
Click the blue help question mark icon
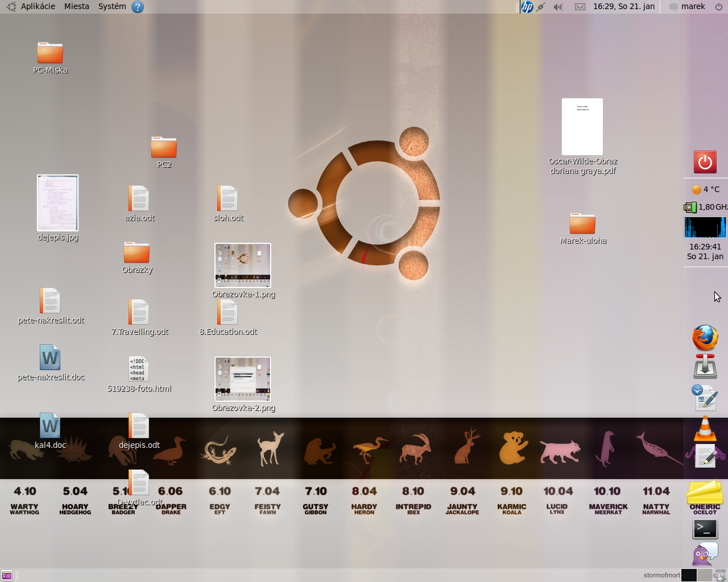(x=138, y=7)
